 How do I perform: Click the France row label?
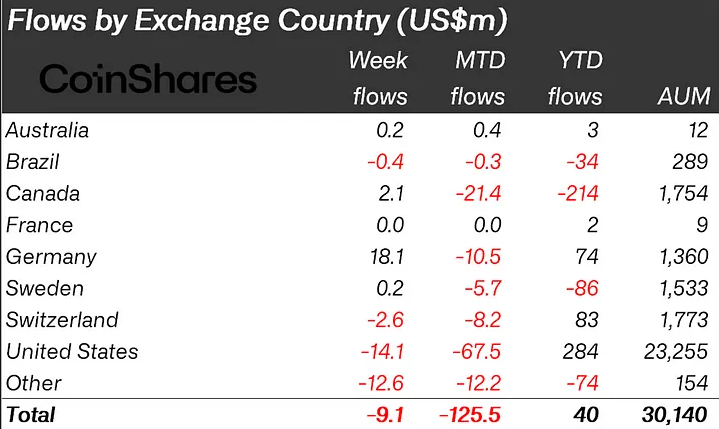39,225
